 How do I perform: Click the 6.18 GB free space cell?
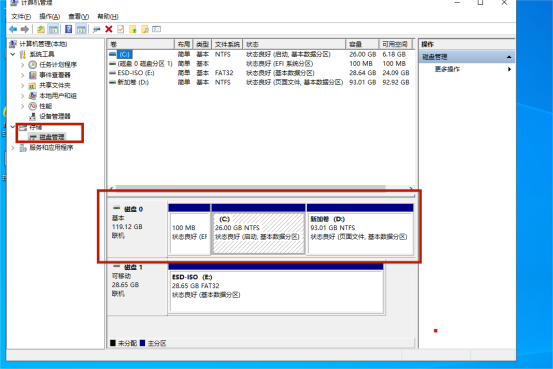394,54
